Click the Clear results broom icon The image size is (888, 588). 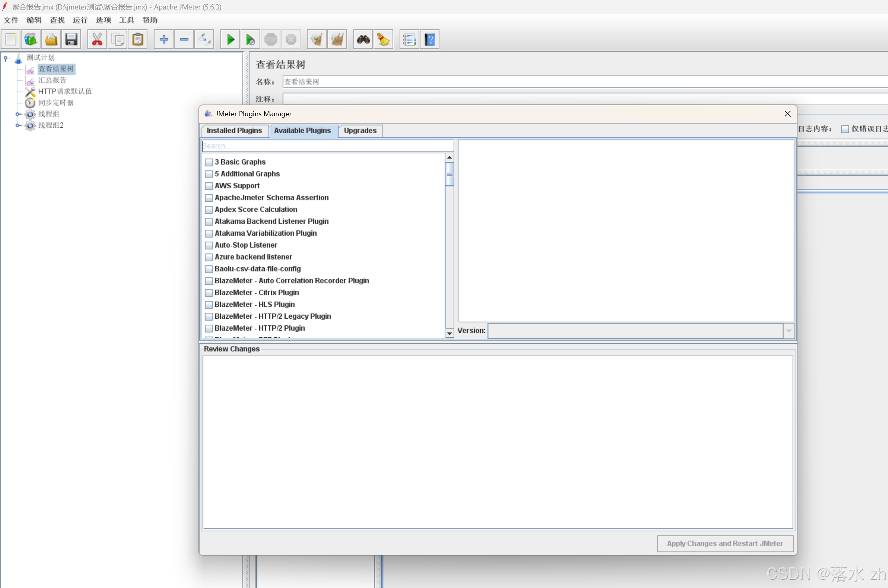(317, 39)
